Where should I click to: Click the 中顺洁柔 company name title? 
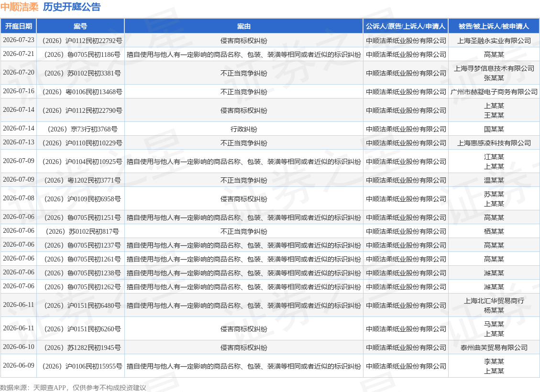coord(20,7)
